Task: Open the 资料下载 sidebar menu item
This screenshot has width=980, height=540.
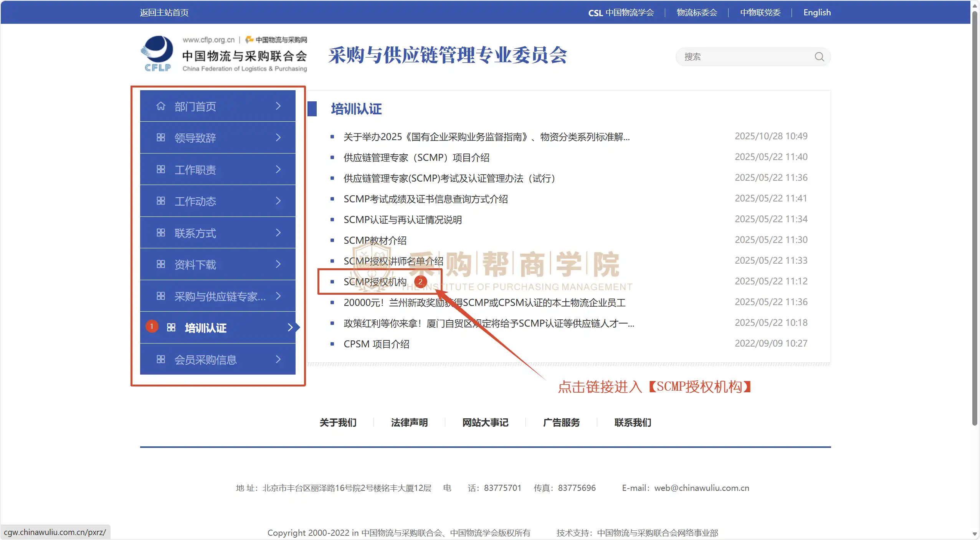Action: 218,264
